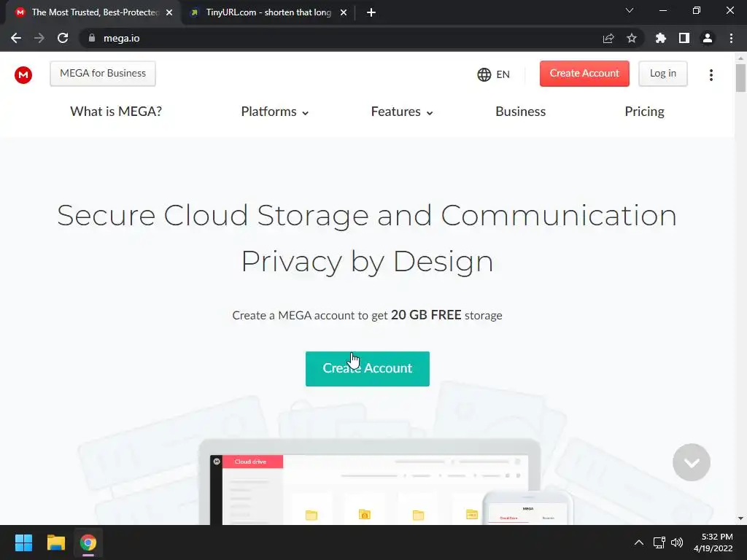Click scrollbar down arrow

740,518
